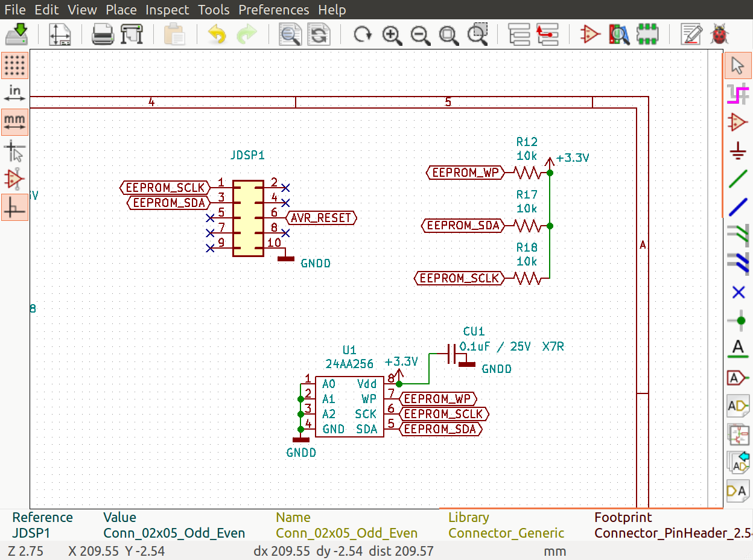Toggle showing hidden pins
The width and height of the screenshot is (753, 560).
(14, 179)
